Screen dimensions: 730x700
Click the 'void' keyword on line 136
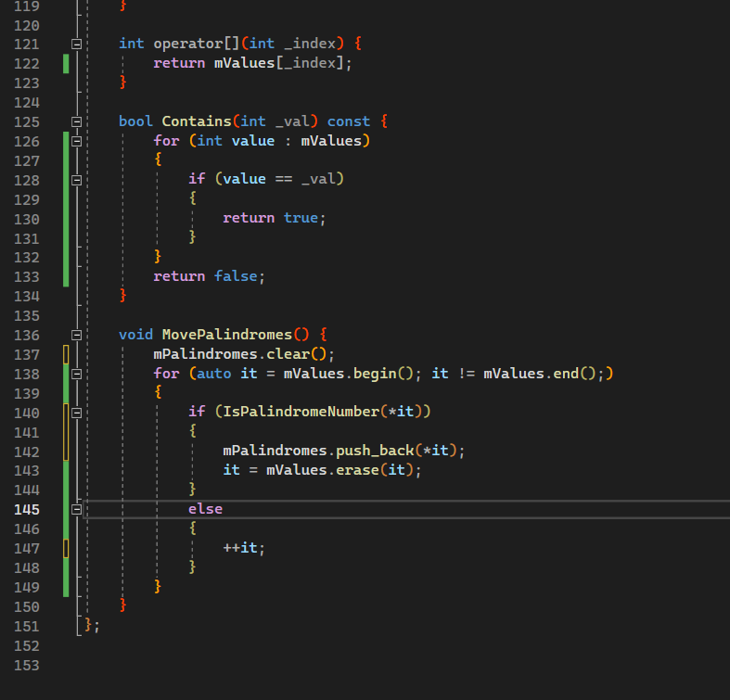135,335
